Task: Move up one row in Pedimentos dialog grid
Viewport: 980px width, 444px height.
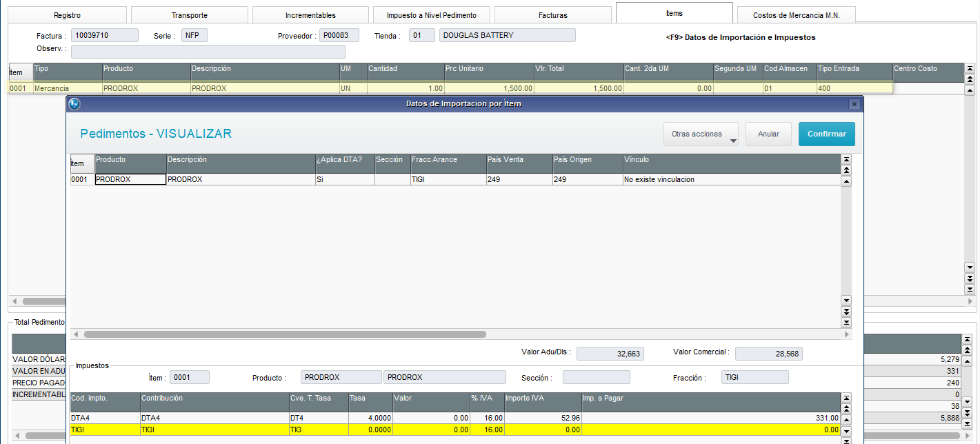Action: tap(846, 181)
